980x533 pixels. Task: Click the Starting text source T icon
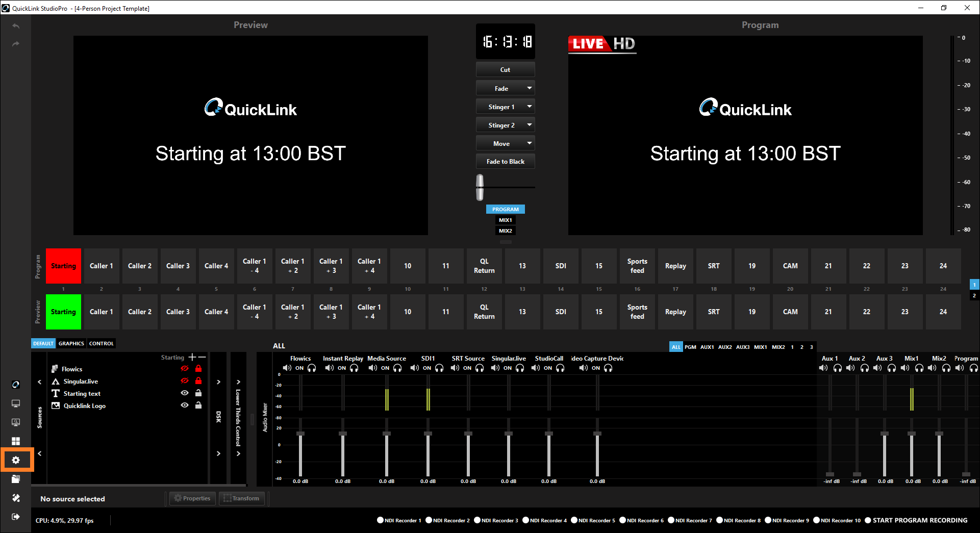tap(56, 393)
